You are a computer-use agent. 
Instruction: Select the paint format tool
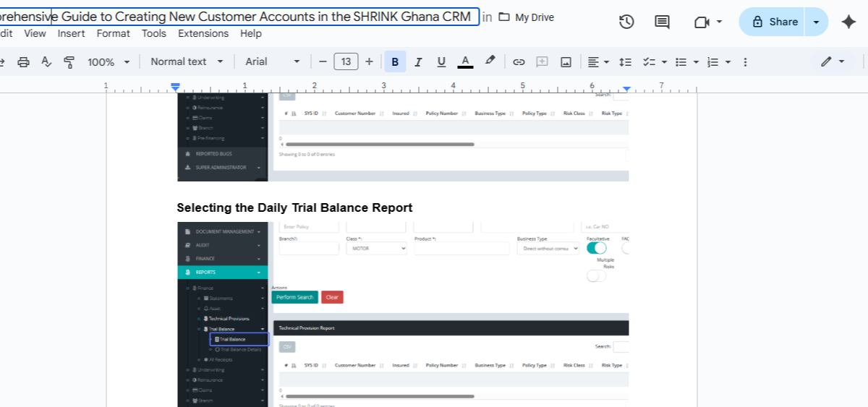pyautogui.click(x=69, y=62)
